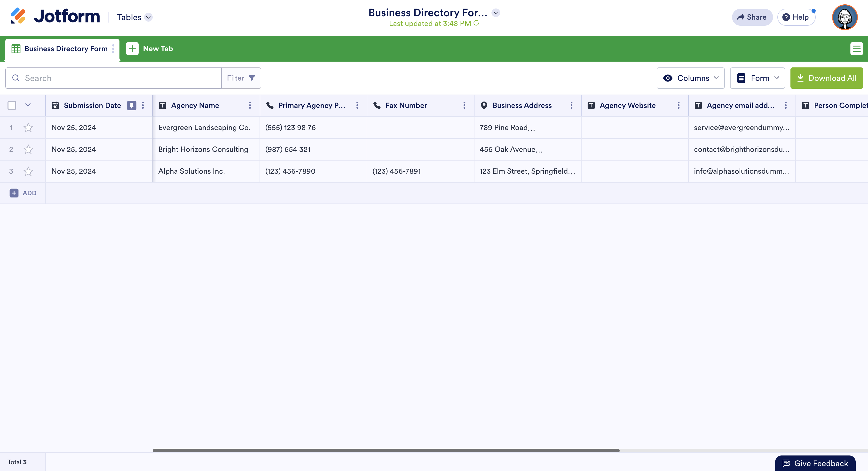
Task: Open Business Directory Form tab options dots
Action: pyautogui.click(x=113, y=49)
